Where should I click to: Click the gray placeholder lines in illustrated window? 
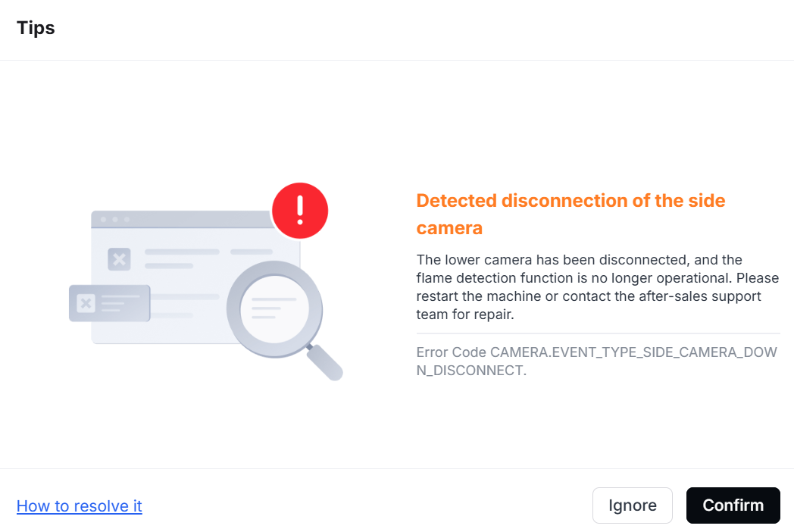(x=208, y=258)
